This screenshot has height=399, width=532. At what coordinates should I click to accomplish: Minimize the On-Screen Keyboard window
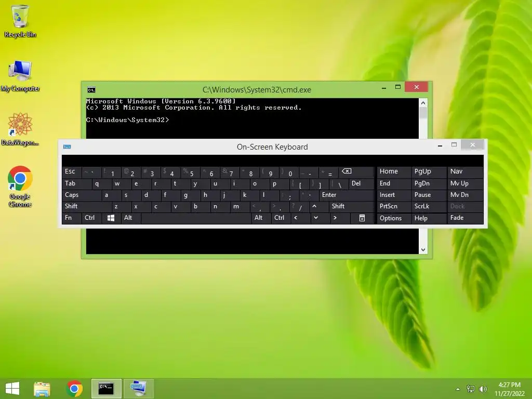[x=440, y=145]
